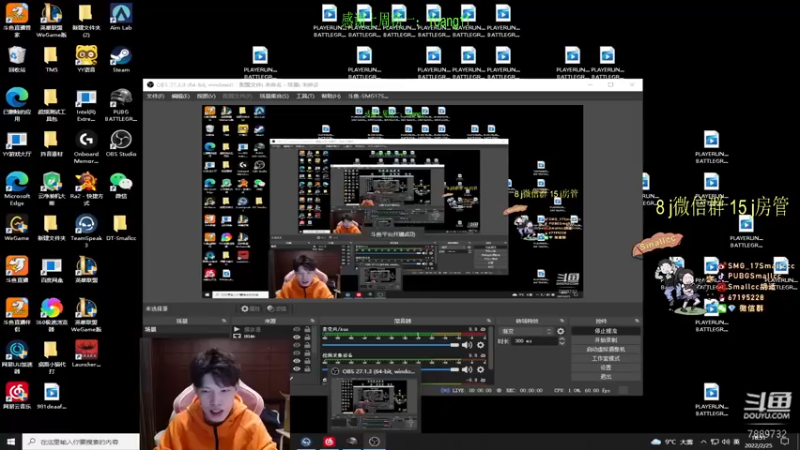Toggle visibility eye of the second source row
Viewport: 800px width, 450px height.
point(297,337)
